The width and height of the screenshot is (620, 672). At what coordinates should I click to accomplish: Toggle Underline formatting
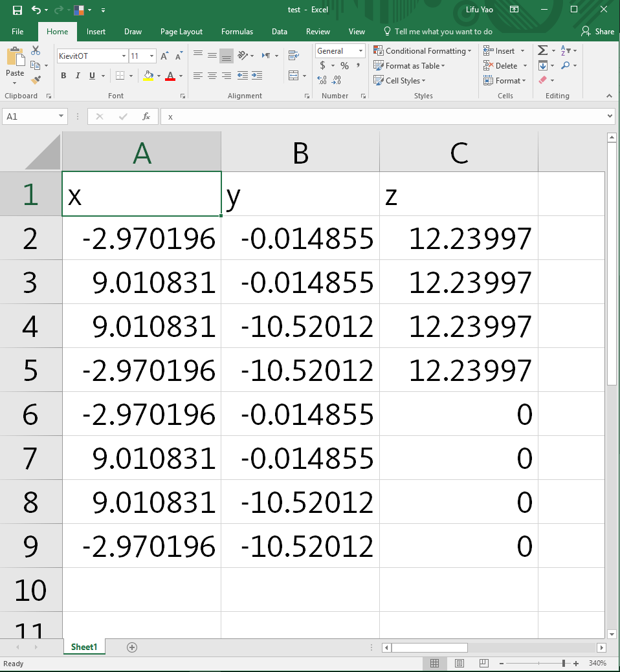point(92,76)
